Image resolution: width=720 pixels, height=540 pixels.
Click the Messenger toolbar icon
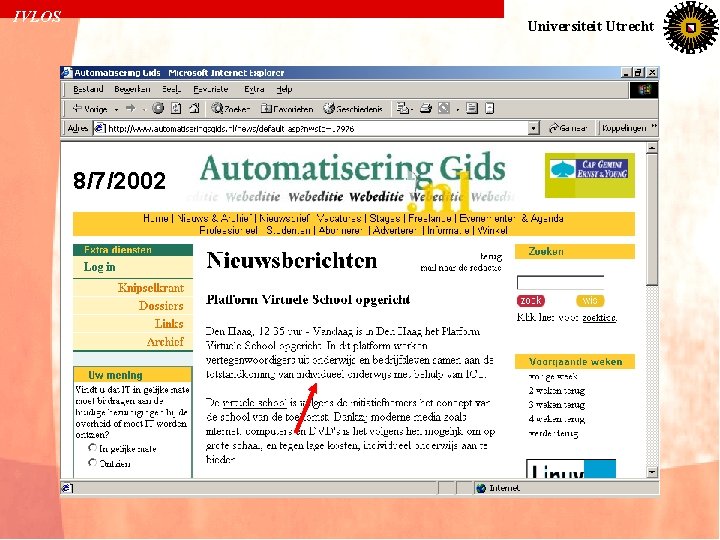coord(489,108)
